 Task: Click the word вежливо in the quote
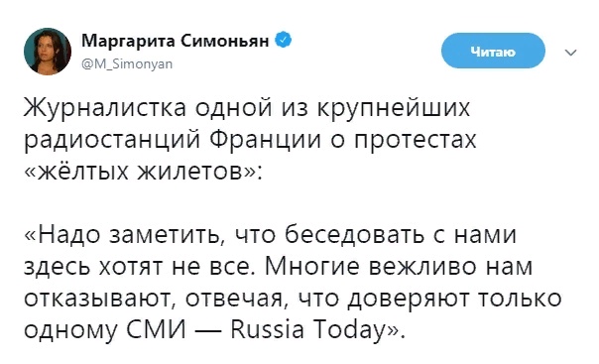[x=423, y=266]
